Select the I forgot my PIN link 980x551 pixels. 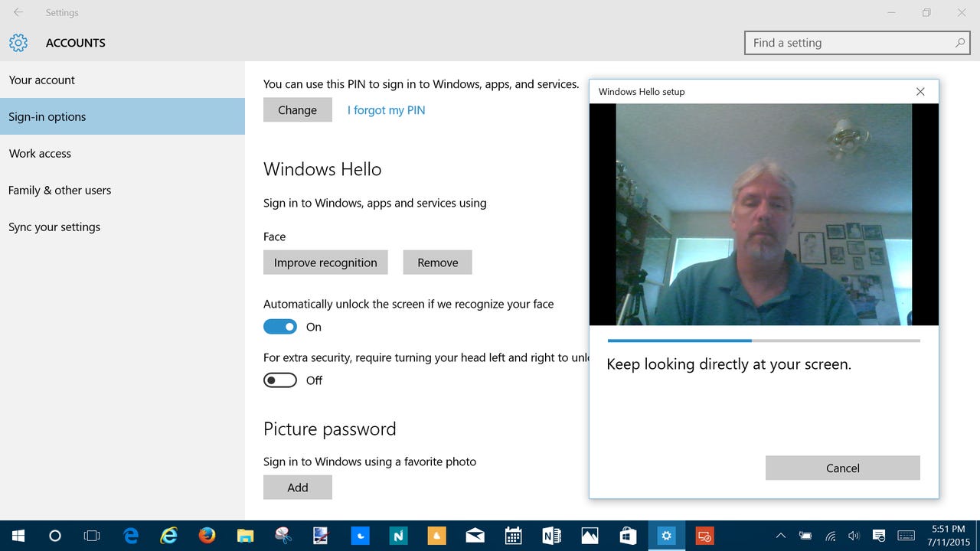click(386, 109)
